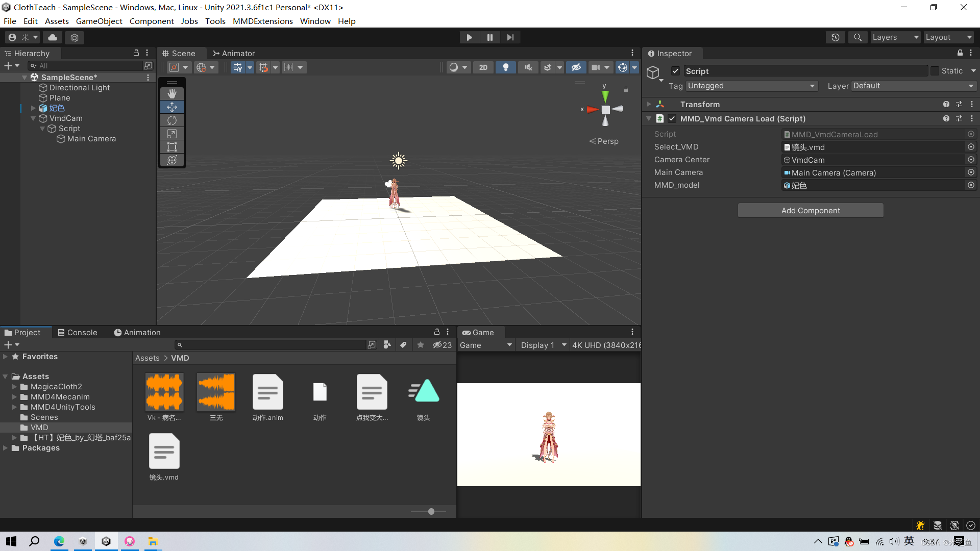Uncheck the Script GameObject active checkbox
980x551 pixels.
(675, 71)
